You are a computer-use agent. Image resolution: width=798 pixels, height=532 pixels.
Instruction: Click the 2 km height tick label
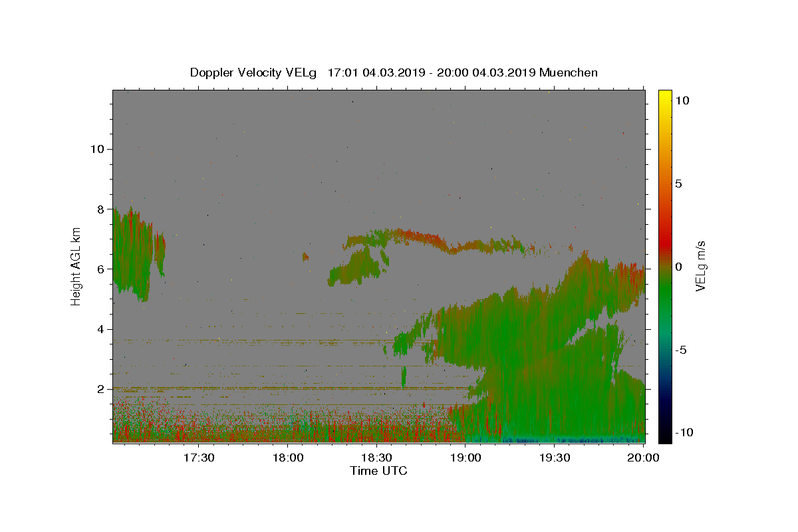100,389
